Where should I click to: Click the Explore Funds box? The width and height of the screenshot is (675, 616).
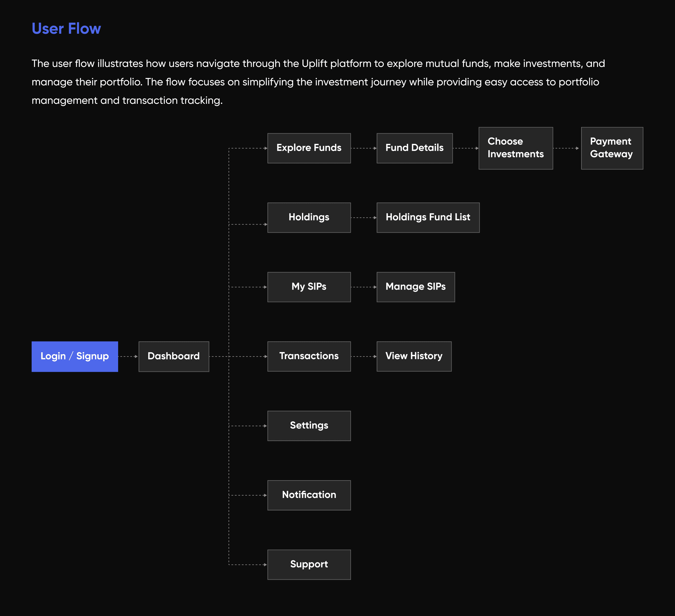tap(309, 148)
